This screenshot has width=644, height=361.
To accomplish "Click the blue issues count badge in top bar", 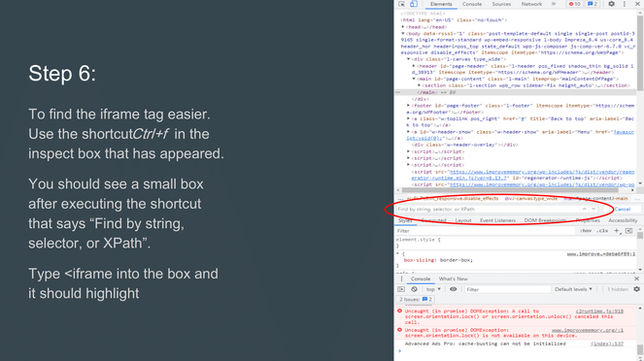I will pos(592,4).
